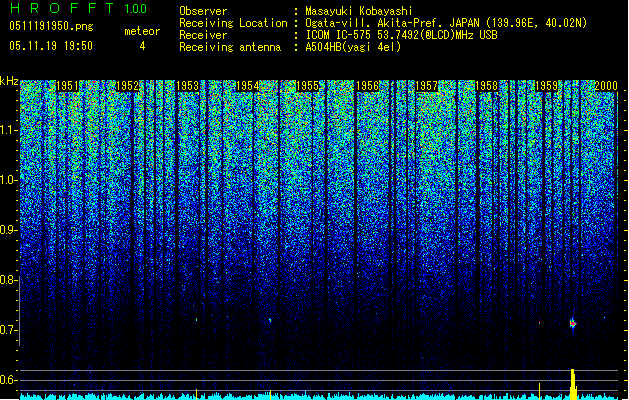Screen dimensions: 629x400
Task: Click the small meteor echo below the 1959 label
Action: pos(540,322)
